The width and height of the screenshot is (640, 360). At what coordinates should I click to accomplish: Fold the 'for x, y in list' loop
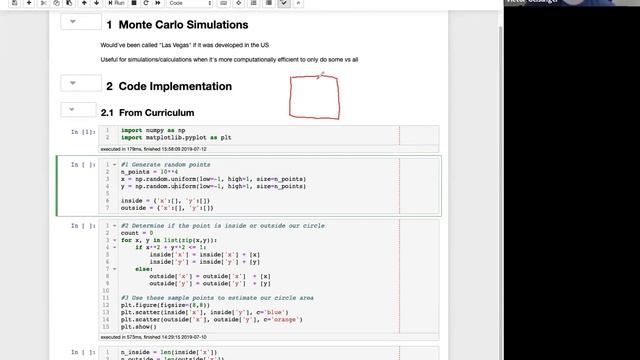click(x=115, y=240)
